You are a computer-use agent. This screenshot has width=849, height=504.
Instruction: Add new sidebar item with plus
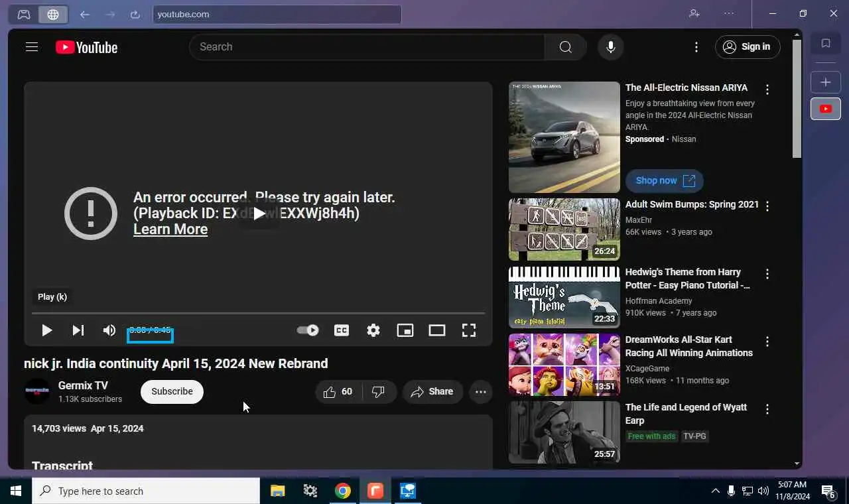[826, 82]
